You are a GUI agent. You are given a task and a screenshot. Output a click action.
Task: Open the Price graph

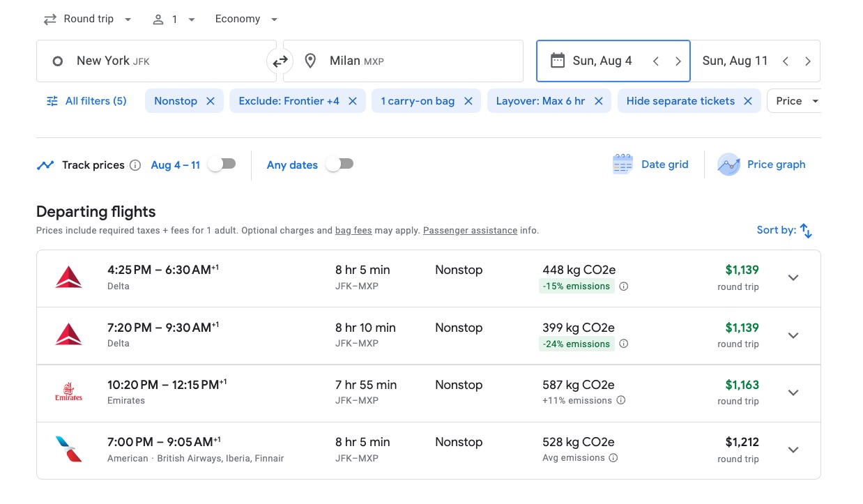click(762, 165)
